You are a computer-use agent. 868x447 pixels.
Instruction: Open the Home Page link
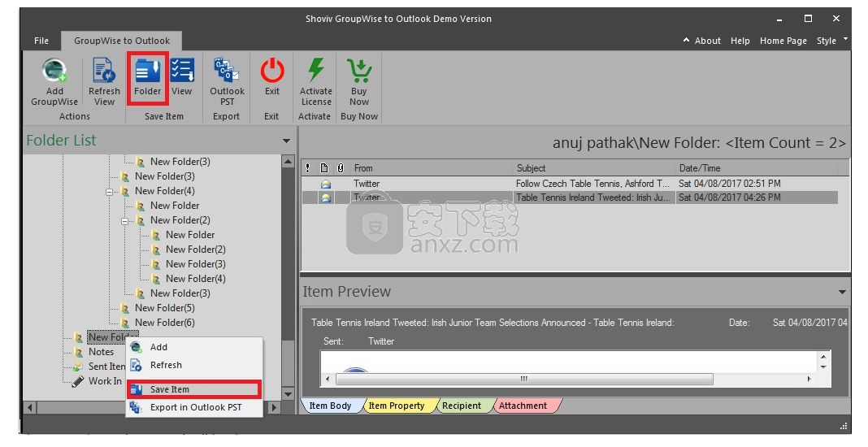point(783,41)
